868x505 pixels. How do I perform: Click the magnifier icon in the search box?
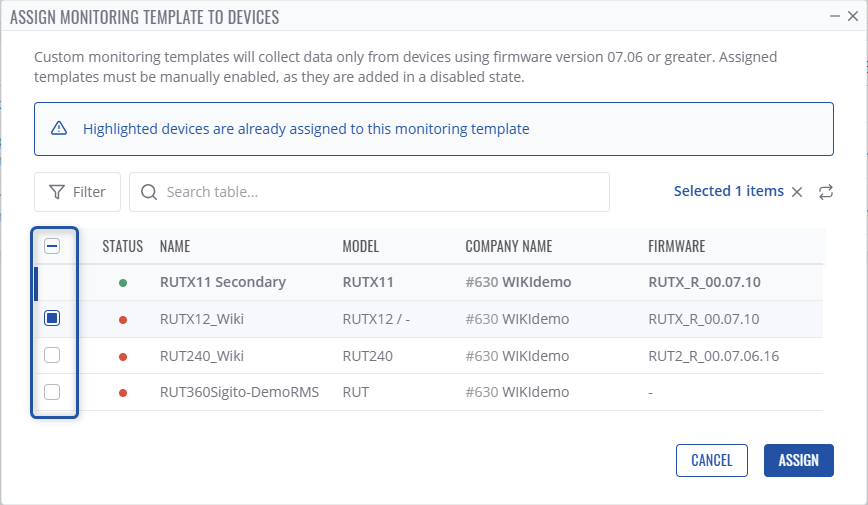pos(149,192)
